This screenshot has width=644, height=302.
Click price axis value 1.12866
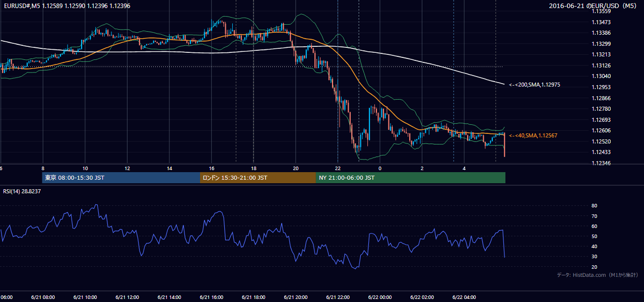click(601, 98)
